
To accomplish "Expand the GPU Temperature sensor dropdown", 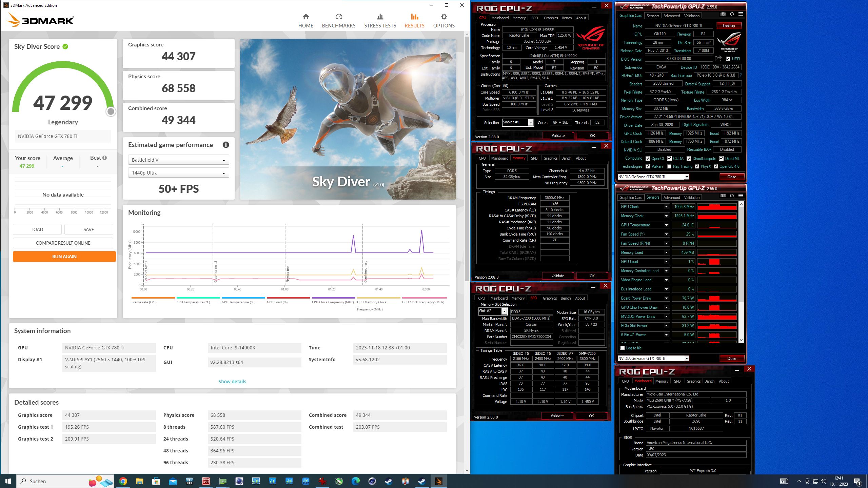I will (x=666, y=225).
